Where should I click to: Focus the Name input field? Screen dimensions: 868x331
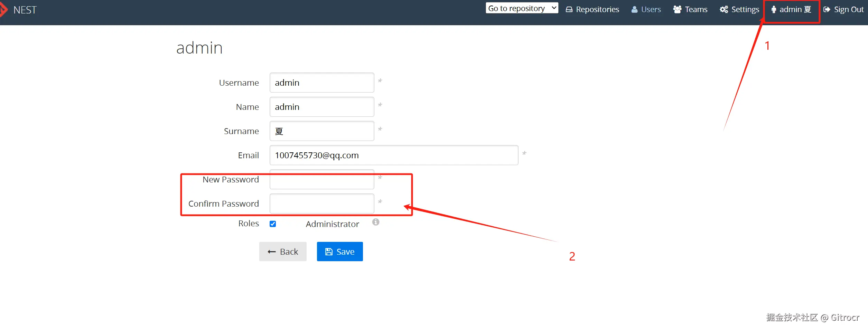tap(322, 107)
